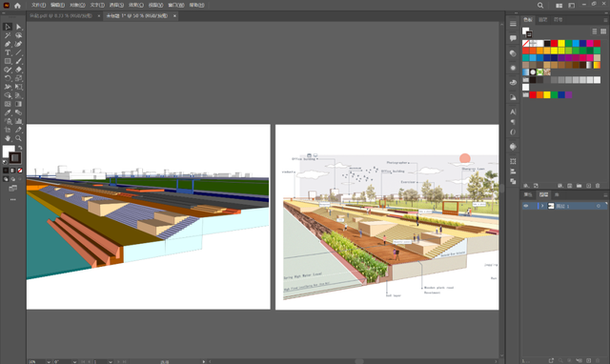This screenshot has height=364, width=610.
Task: Open workspace switcher dropdown
Action: [572, 5]
